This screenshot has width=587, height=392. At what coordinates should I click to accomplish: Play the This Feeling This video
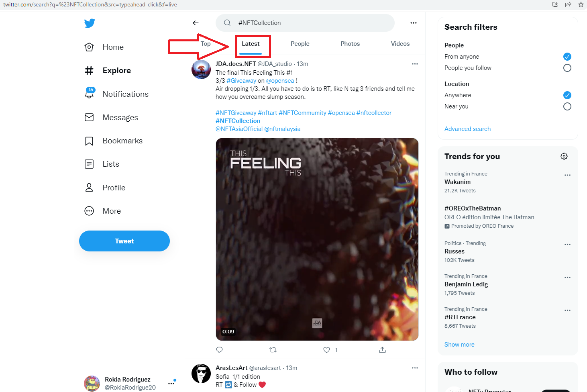click(x=317, y=239)
